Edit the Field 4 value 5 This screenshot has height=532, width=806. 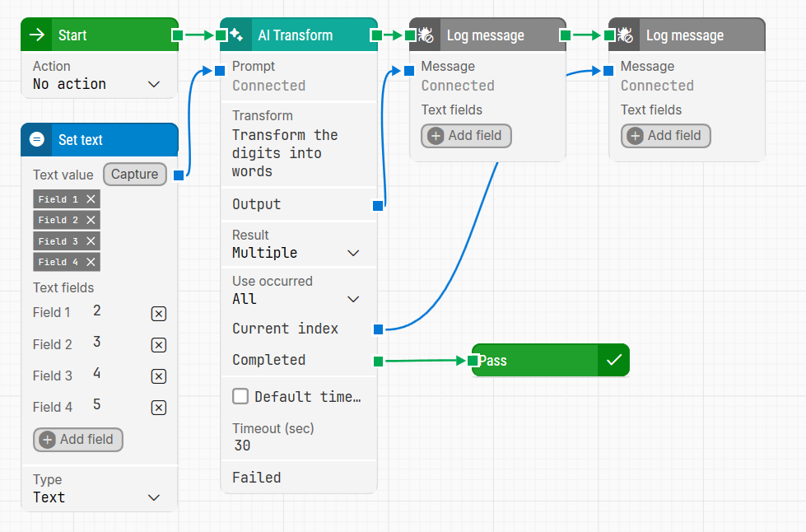point(97,405)
